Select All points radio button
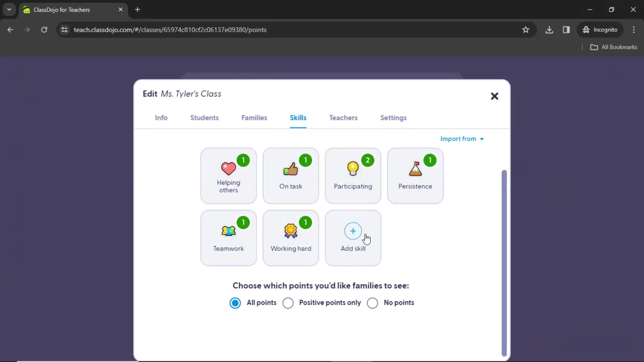The image size is (644, 362). click(234, 302)
